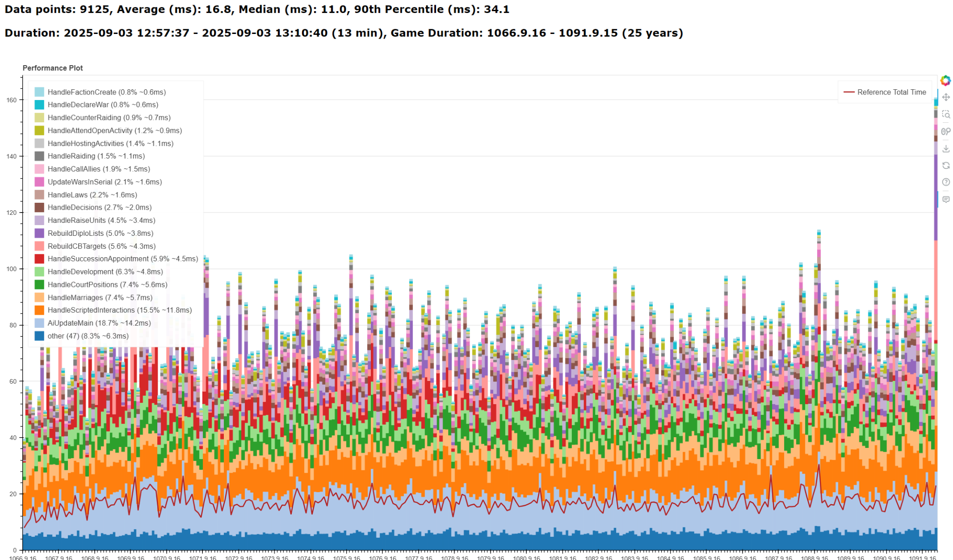Image resolution: width=953 pixels, height=560 pixels.
Task: Click the Save plot download icon
Action: [946, 149]
